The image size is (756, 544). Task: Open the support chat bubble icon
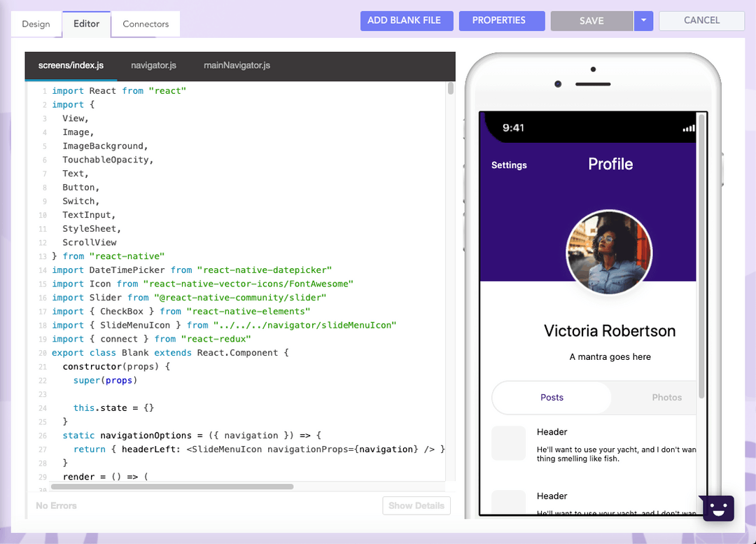point(717,508)
